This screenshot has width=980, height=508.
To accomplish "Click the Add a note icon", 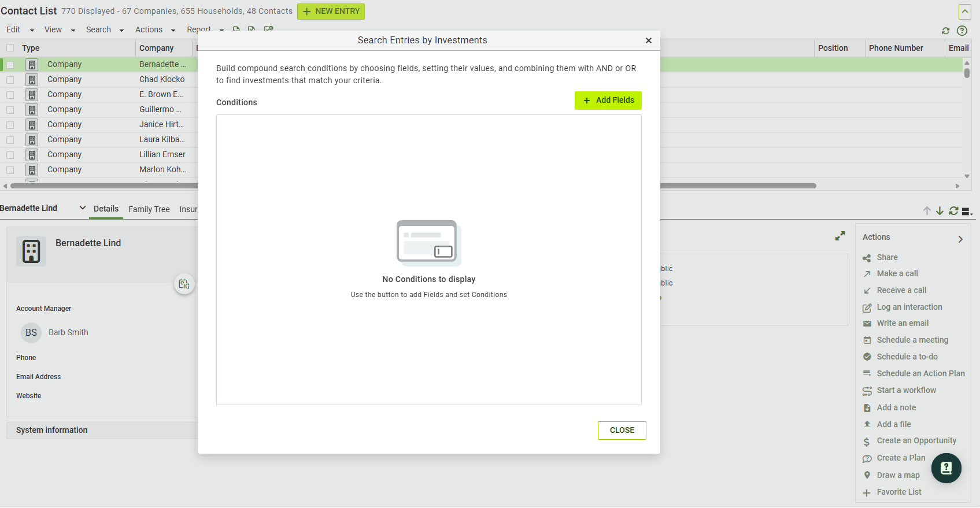I will point(867,408).
